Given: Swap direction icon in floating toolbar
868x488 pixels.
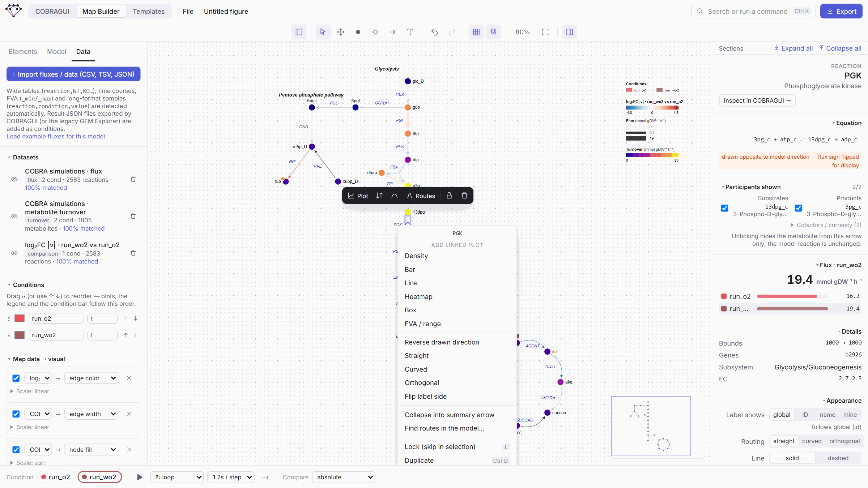Looking at the screenshot, I should click(x=379, y=196).
